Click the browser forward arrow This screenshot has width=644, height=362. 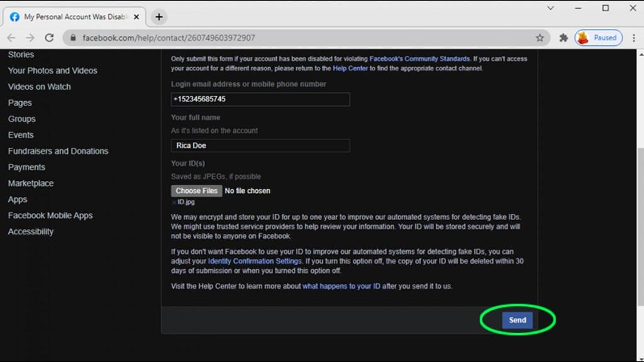click(30, 38)
